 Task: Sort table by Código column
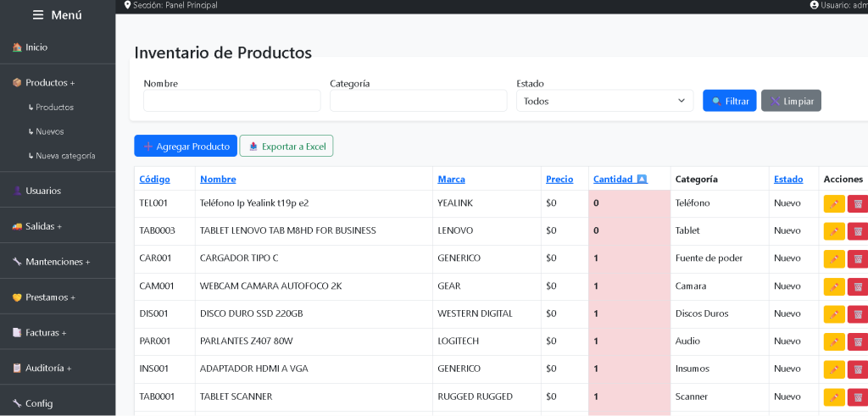pos(154,180)
